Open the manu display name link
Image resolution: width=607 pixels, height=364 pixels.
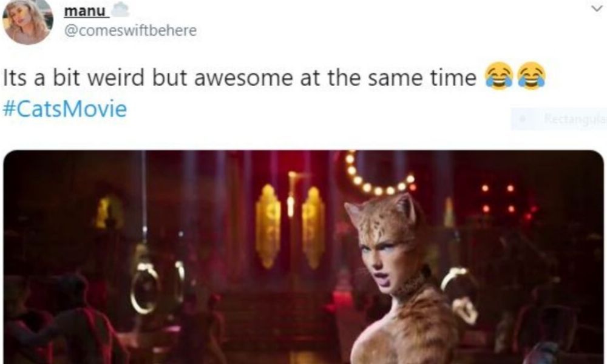pyautogui.click(x=85, y=11)
